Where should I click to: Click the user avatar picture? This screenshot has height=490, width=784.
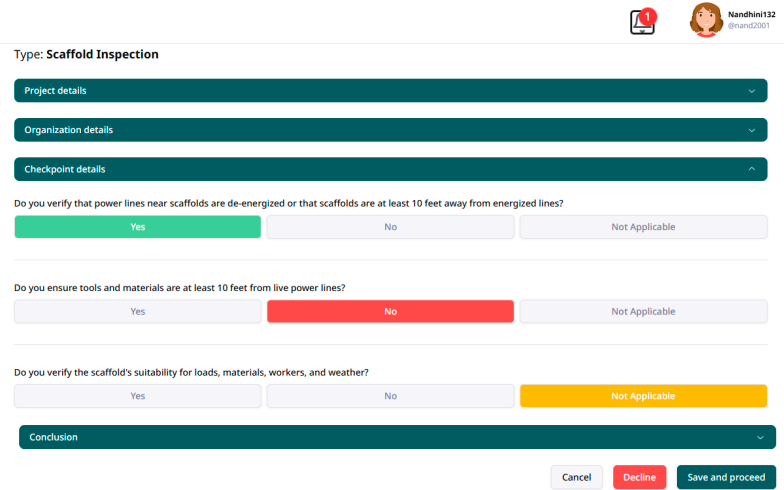click(x=706, y=20)
